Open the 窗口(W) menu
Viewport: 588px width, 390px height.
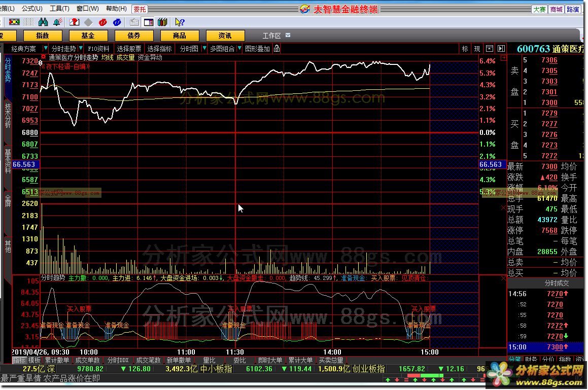pyautogui.click(x=87, y=9)
